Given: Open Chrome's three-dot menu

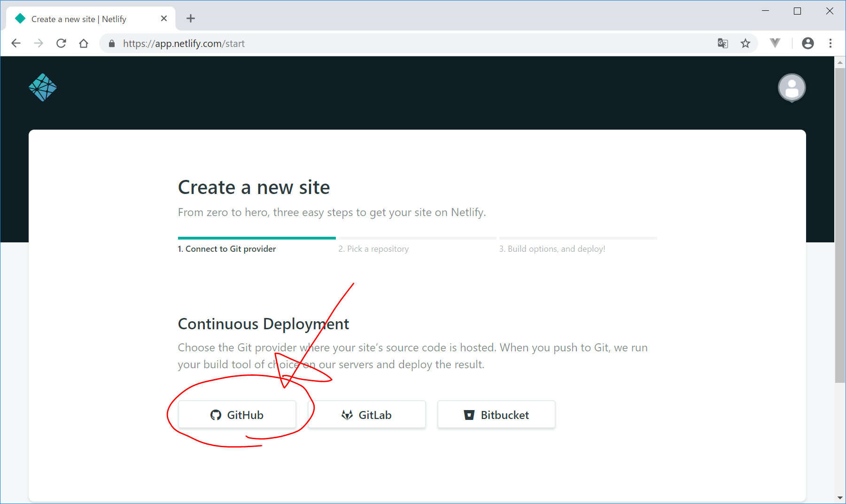Looking at the screenshot, I should coord(830,43).
